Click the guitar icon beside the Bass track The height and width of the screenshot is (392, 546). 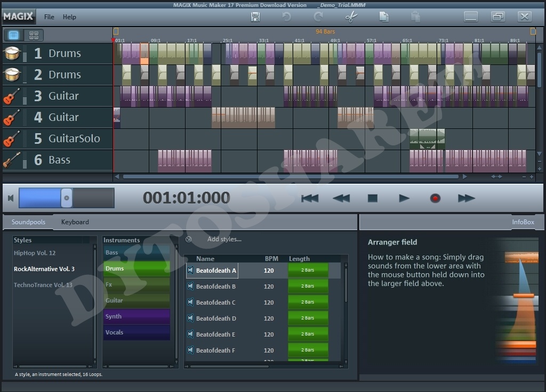tap(12, 159)
